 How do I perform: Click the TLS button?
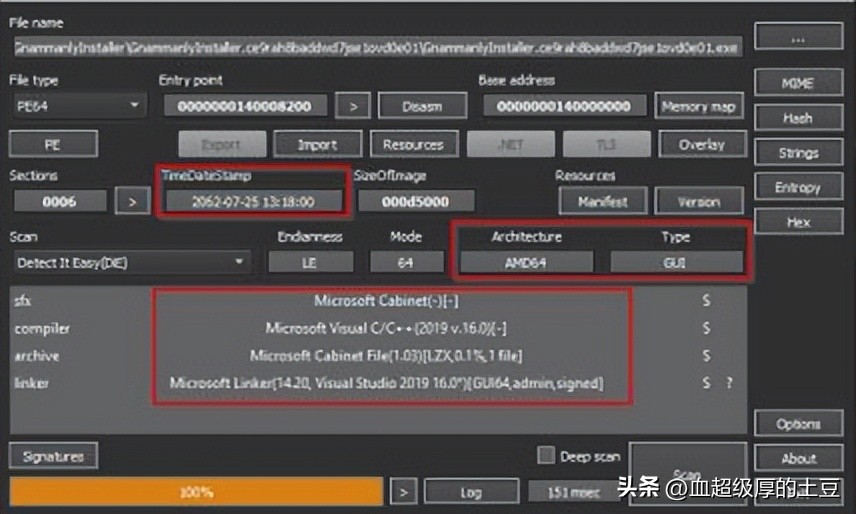click(607, 144)
